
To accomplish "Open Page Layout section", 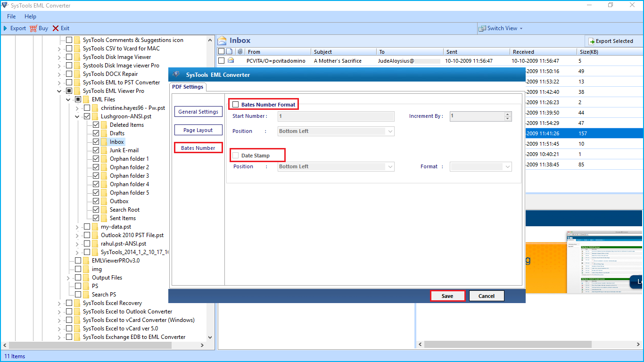I will point(198,130).
